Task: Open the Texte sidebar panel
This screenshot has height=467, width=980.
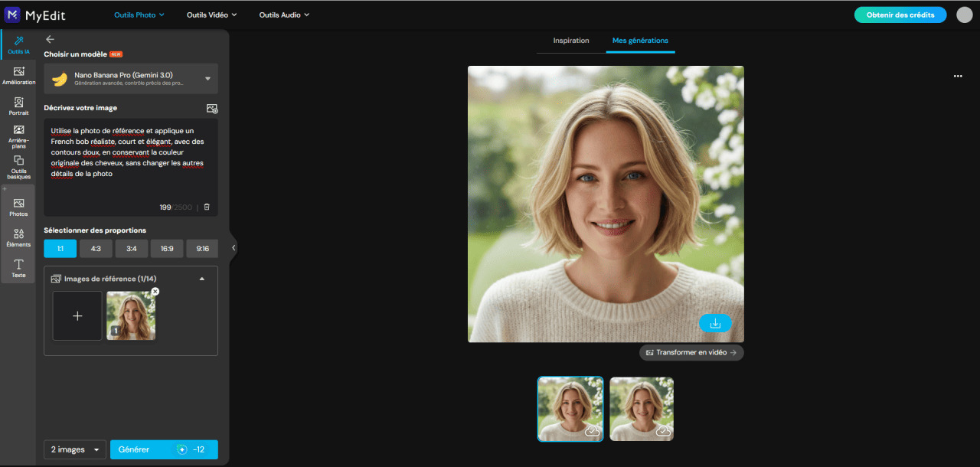Action: (x=18, y=268)
